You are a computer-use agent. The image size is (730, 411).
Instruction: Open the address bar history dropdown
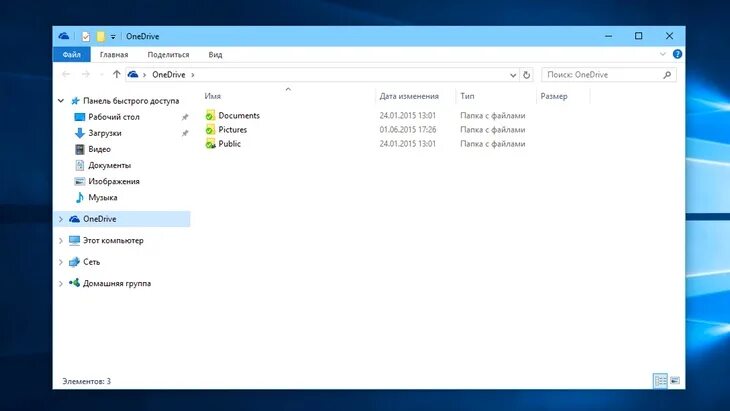pyautogui.click(x=513, y=75)
